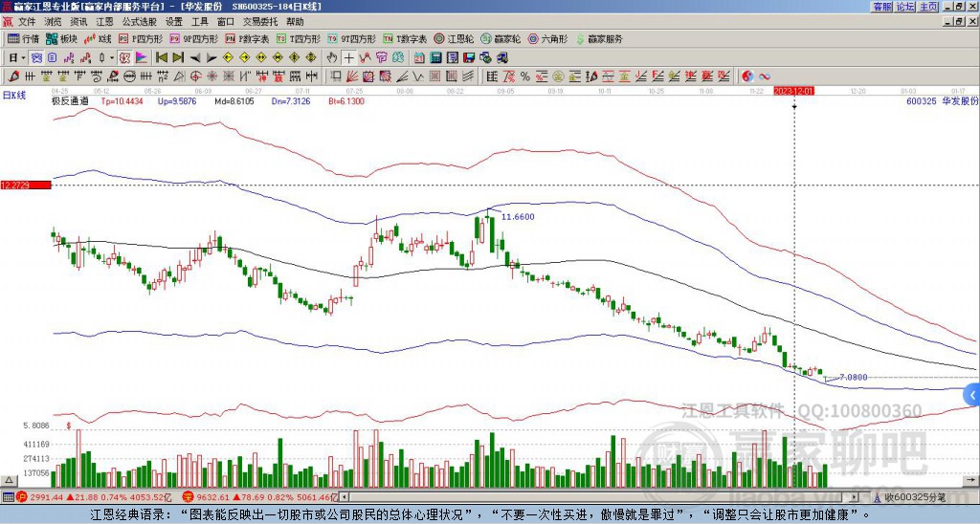Open the 公式选股 menu
980x524 pixels.
tap(140, 22)
